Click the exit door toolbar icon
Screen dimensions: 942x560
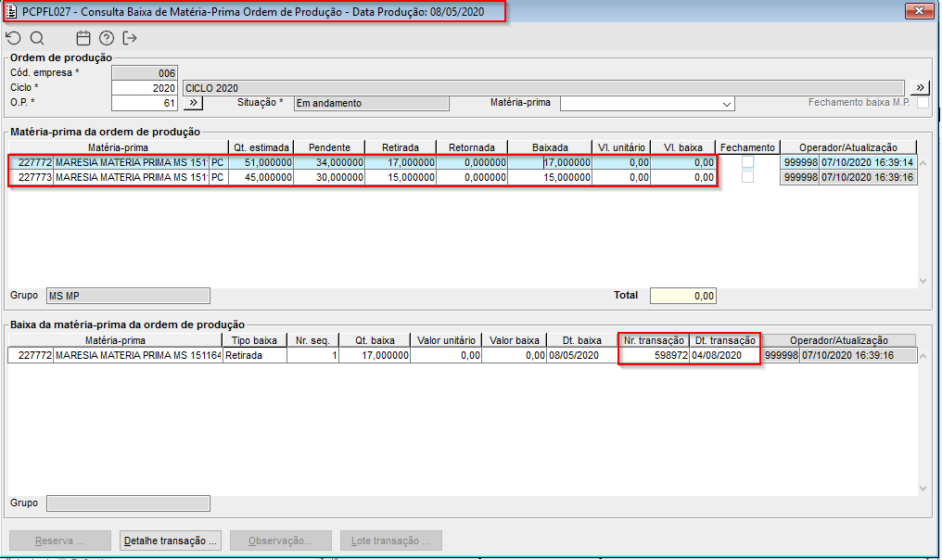[129, 38]
